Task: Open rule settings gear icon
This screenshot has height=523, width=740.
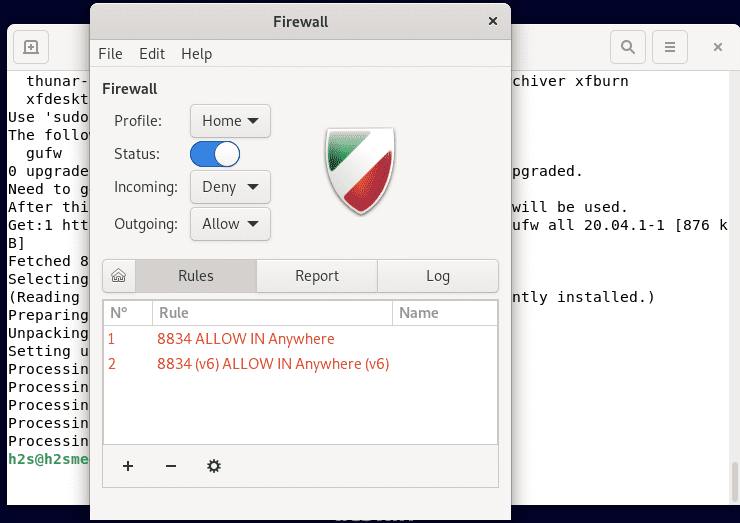Action: (214, 466)
